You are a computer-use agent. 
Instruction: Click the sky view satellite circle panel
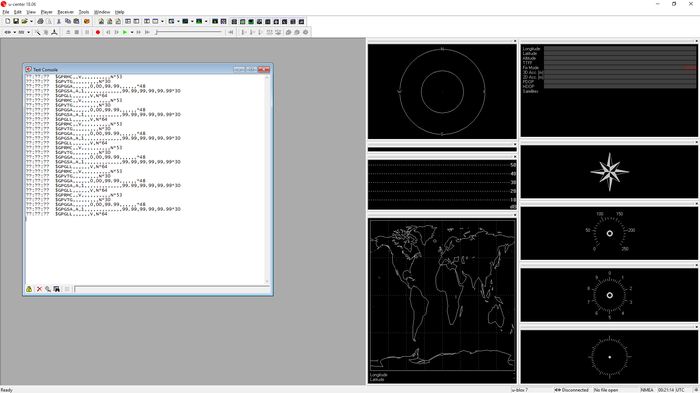pyautogui.click(x=442, y=91)
